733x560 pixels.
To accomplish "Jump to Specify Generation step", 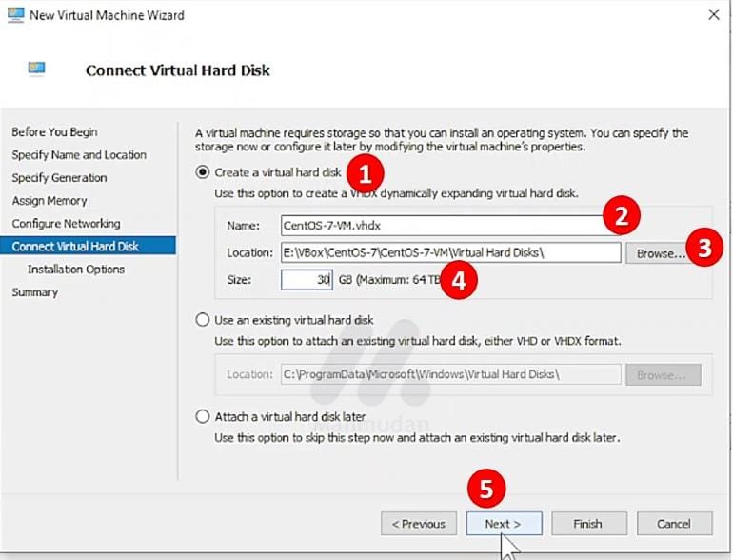I will [x=59, y=178].
